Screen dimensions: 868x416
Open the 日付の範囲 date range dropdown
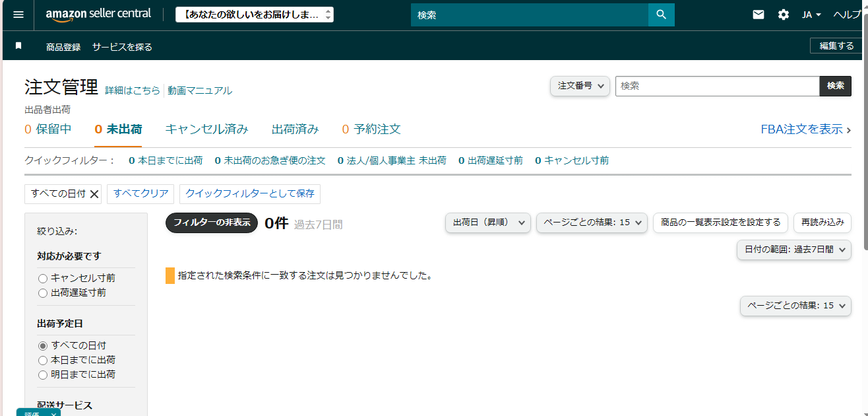click(793, 250)
